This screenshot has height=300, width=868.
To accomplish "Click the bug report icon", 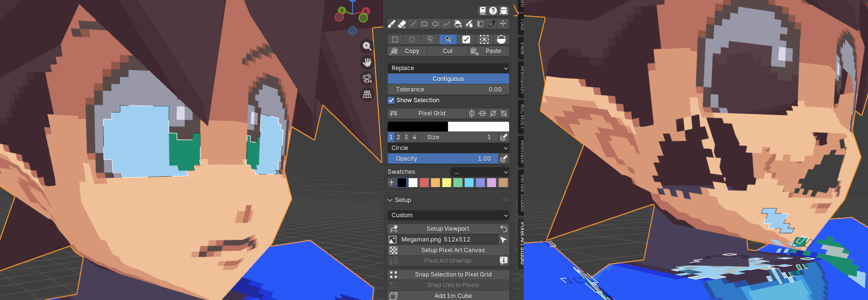I will 504,11.
